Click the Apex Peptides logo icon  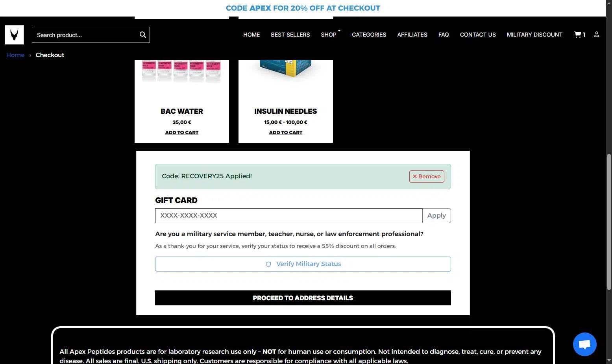(14, 35)
